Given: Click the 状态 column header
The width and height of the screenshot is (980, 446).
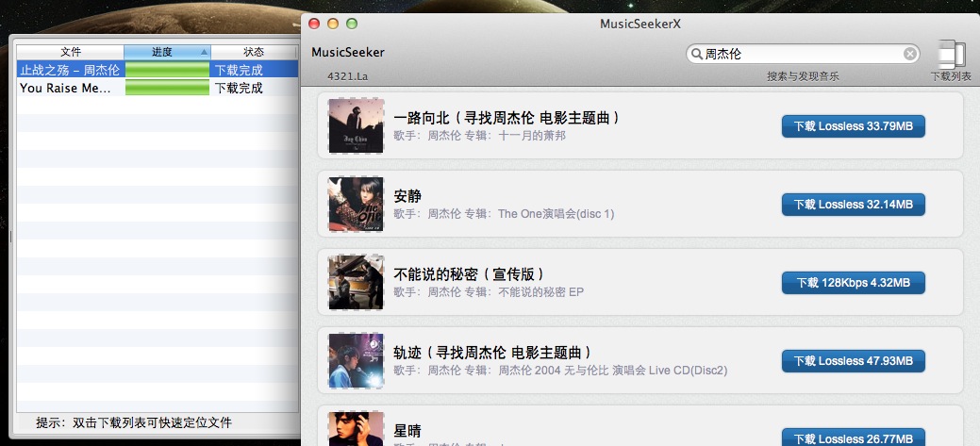Looking at the screenshot, I should coord(254,52).
